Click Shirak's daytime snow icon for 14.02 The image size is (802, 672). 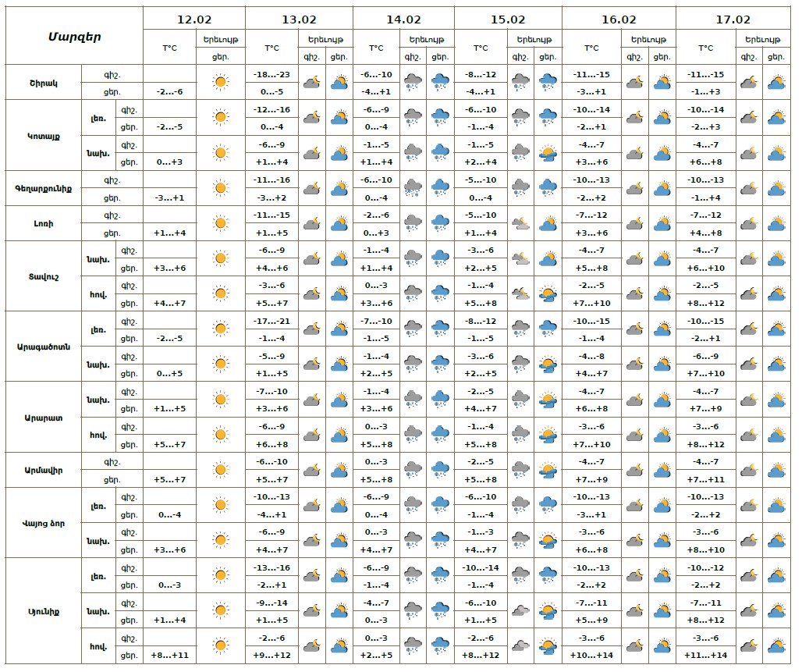point(441,82)
